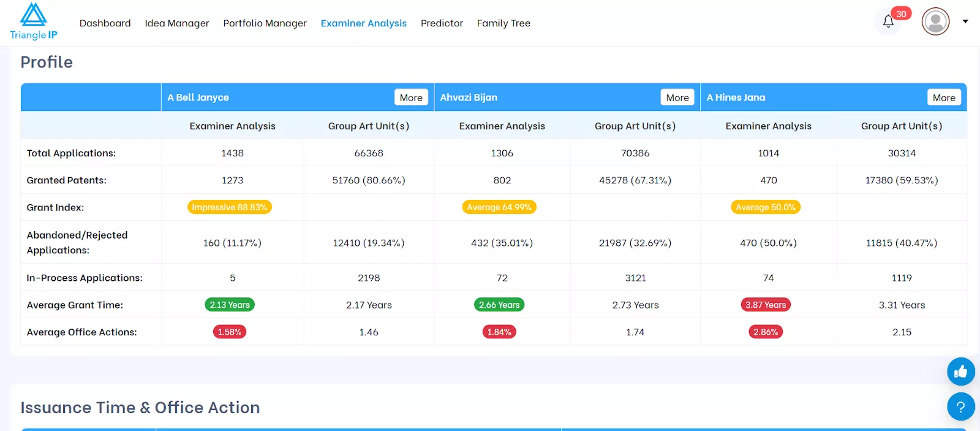The height and width of the screenshot is (431, 980).
Task: Click the red 3.87 Years badge
Action: tap(766, 305)
